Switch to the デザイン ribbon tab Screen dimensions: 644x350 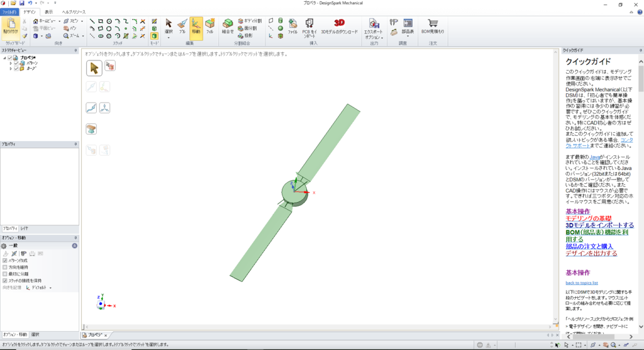pyautogui.click(x=30, y=13)
